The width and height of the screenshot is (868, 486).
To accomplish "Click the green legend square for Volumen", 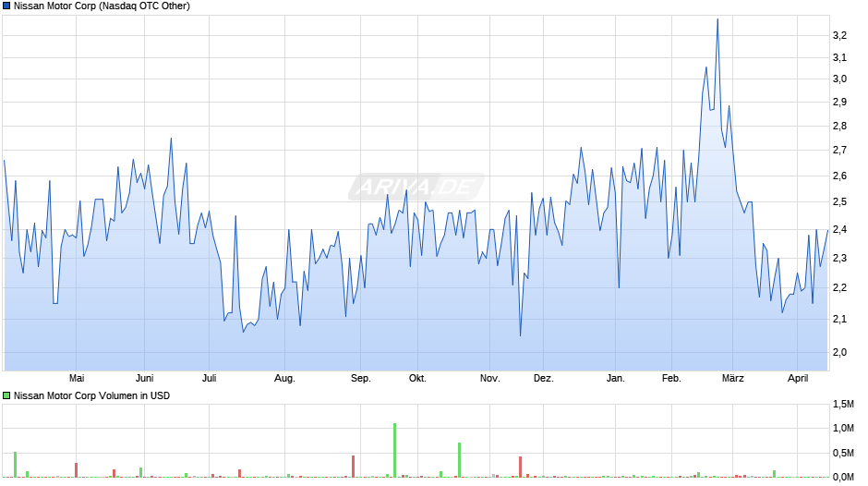I will coord(6,395).
